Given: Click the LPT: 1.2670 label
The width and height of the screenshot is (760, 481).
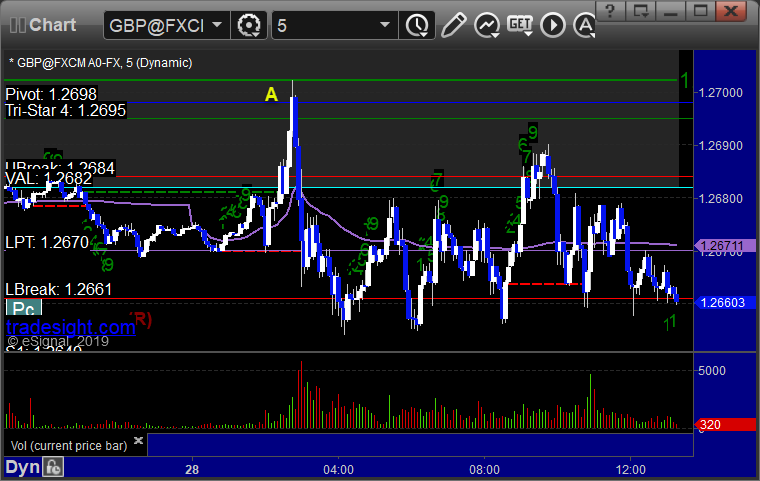Looking at the screenshot, I should (x=47, y=242).
